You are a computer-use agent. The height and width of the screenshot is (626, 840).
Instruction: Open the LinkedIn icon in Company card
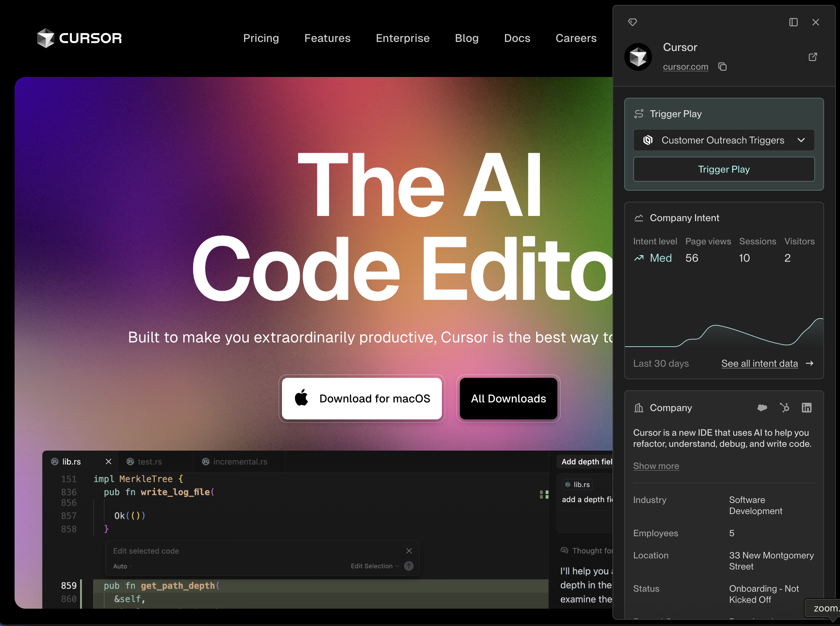[x=806, y=408]
